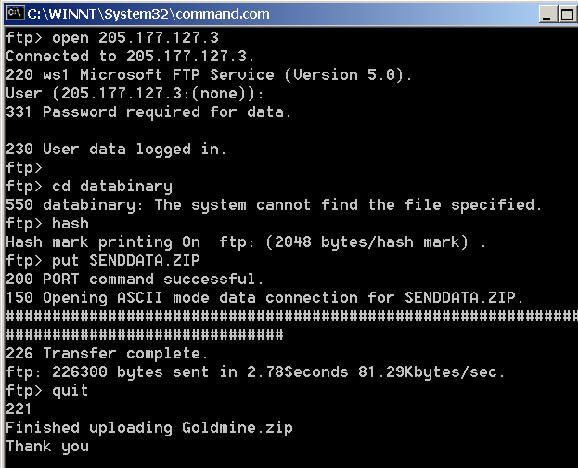
Task: Click '200 PORT command successful' line
Action: coord(135,279)
